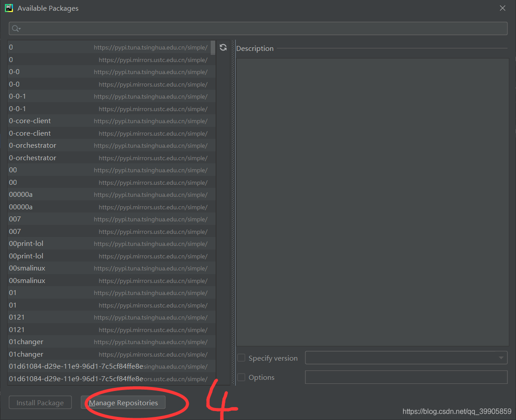Click the Description panel area
Screen dimensions: 516x420
point(373,202)
